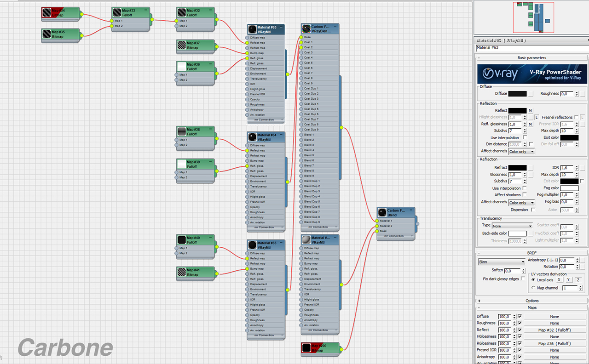The width and height of the screenshot is (589, 364).
Task: Select the Map #35 Bitmap node thumbnail
Action: click(x=46, y=34)
